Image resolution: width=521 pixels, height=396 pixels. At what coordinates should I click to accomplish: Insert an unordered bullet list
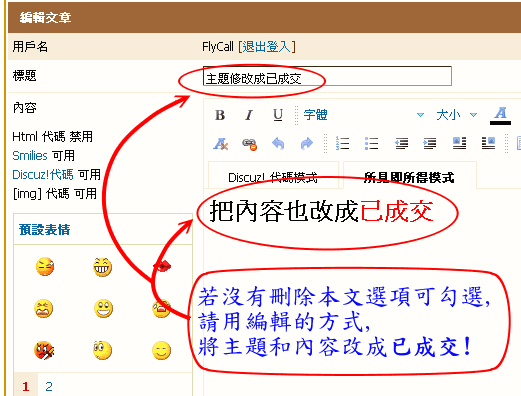(371, 143)
